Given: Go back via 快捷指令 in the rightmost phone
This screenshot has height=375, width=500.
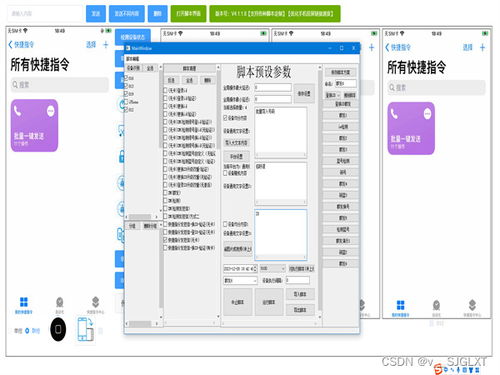Looking at the screenshot, I should point(398,48).
